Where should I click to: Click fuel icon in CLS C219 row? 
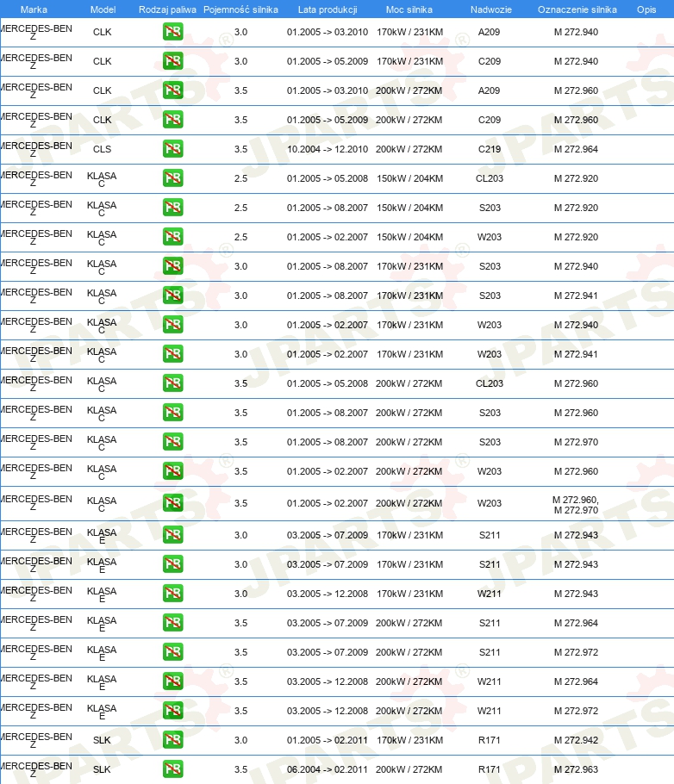[x=172, y=149]
